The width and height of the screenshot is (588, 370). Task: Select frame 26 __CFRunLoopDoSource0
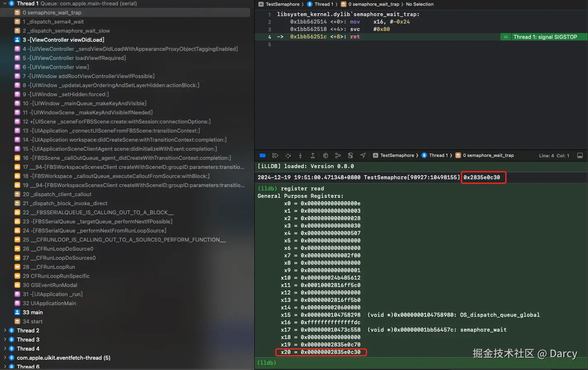pos(126,249)
